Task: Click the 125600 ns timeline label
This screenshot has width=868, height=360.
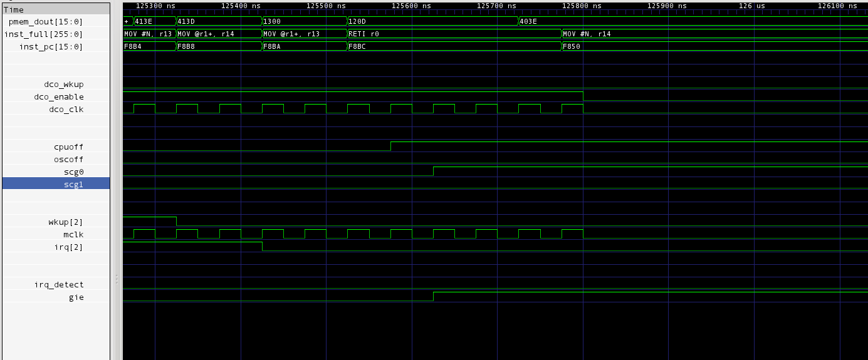Action: (x=411, y=6)
